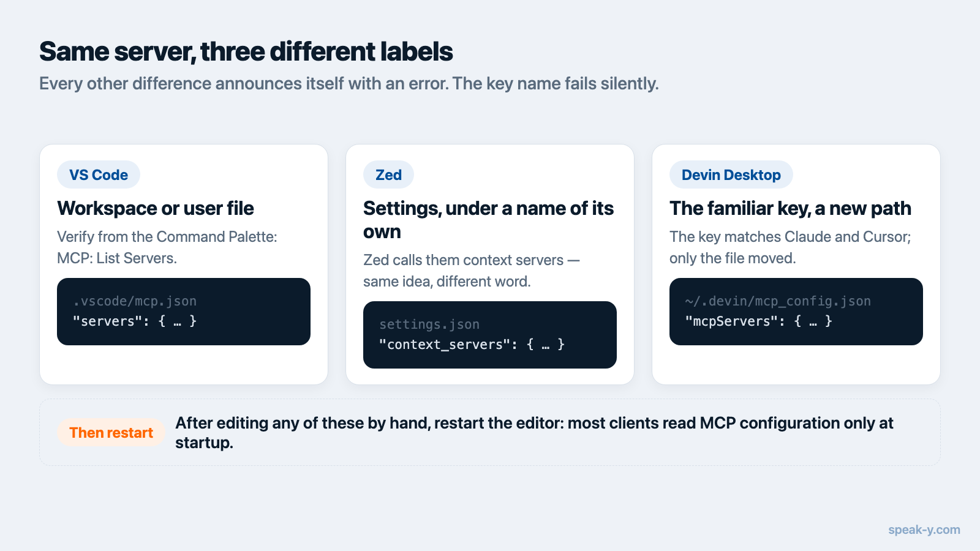Click the orange Then restart badge

point(111,433)
